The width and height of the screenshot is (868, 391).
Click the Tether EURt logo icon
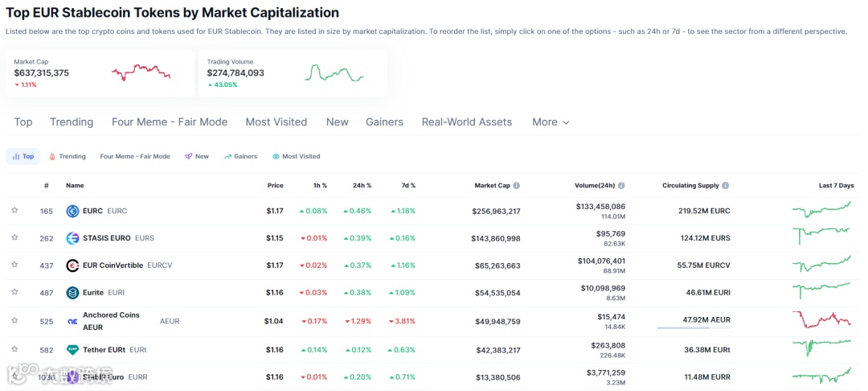72,350
